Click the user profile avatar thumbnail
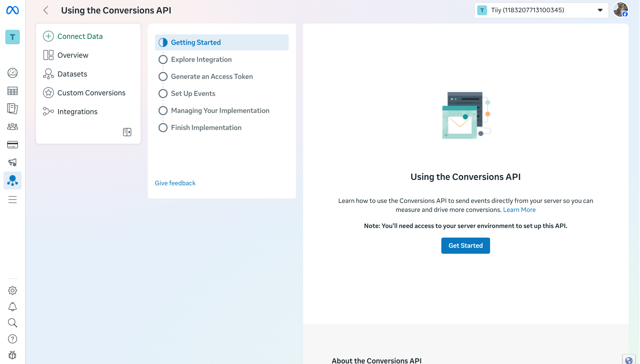This screenshot has height=364, width=640. pyautogui.click(x=620, y=10)
